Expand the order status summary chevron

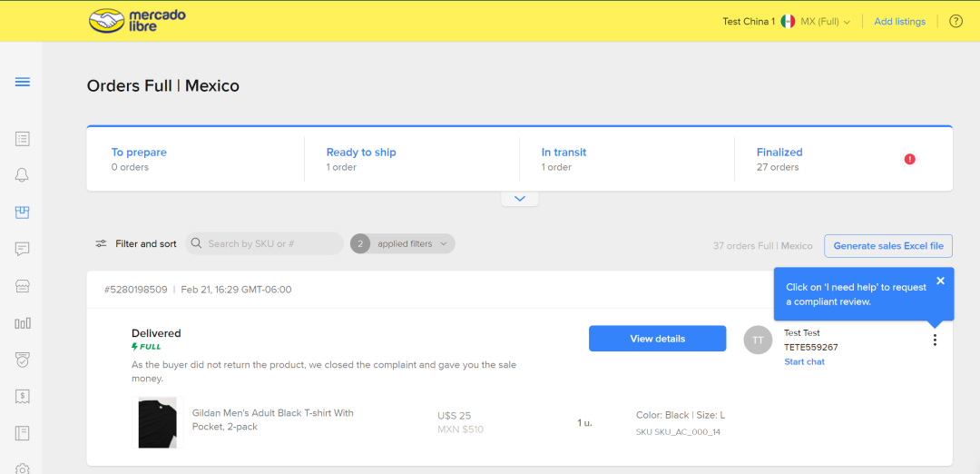point(520,198)
